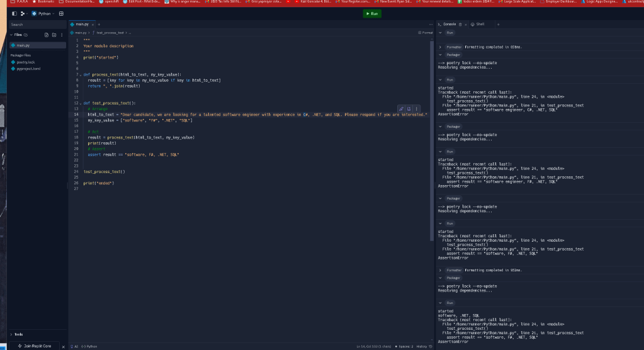Click the AI status bar item
Image resolution: width=644 pixels, height=350 pixels.
click(x=74, y=346)
